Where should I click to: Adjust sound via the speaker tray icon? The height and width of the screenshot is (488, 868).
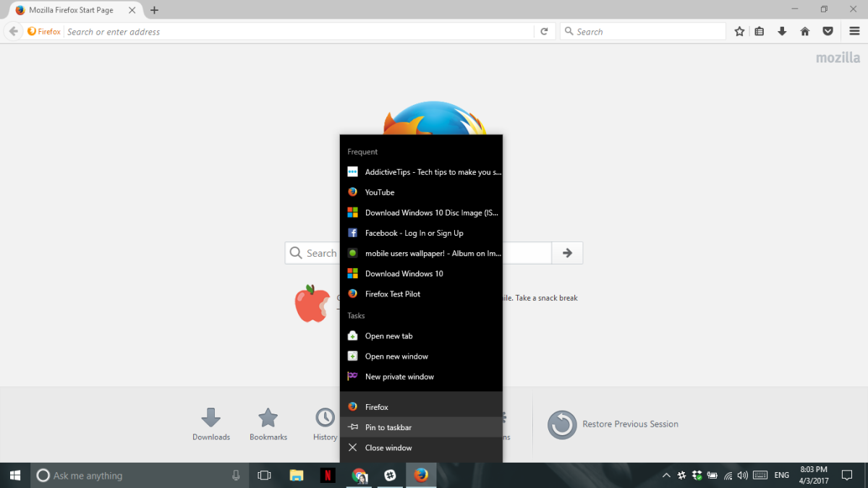click(x=742, y=475)
